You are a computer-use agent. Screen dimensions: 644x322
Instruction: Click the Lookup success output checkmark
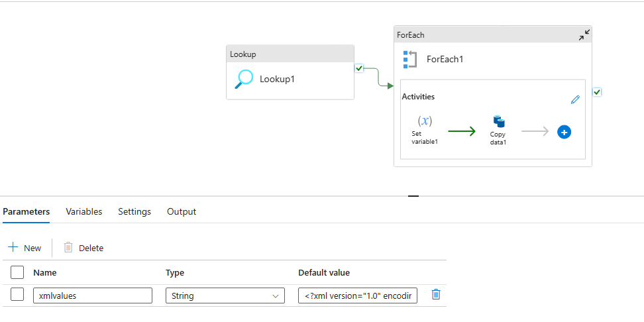(359, 68)
